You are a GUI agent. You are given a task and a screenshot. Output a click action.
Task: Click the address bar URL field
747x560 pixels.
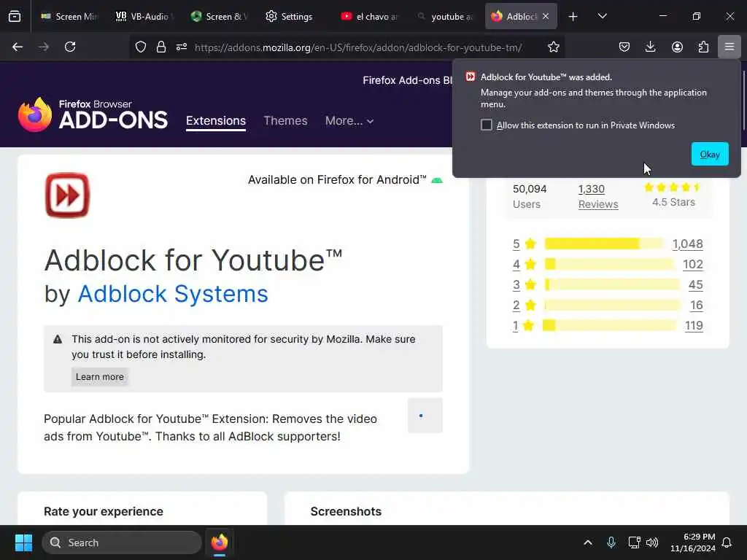click(x=358, y=47)
